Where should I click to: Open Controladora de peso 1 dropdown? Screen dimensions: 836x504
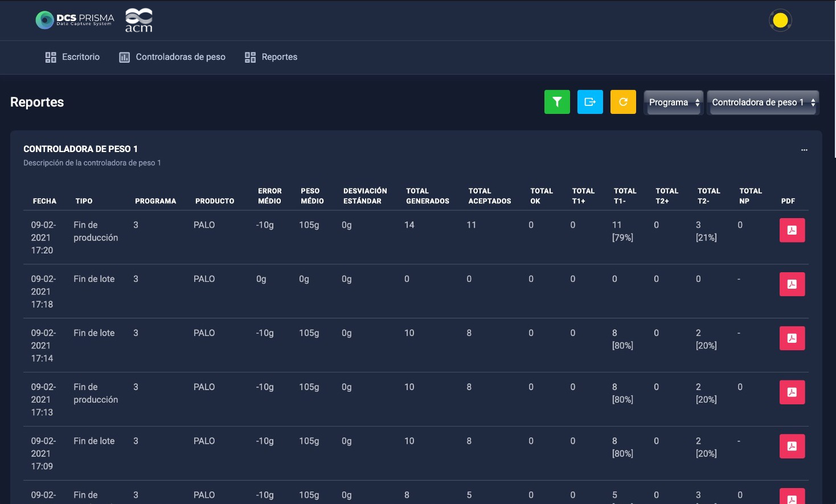pos(763,103)
